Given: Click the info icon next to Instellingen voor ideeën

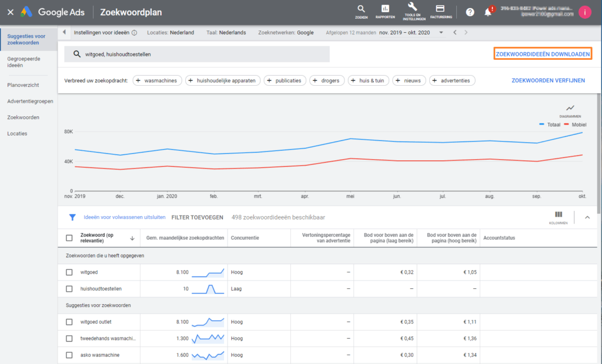Looking at the screenshot, I should 135,33.
